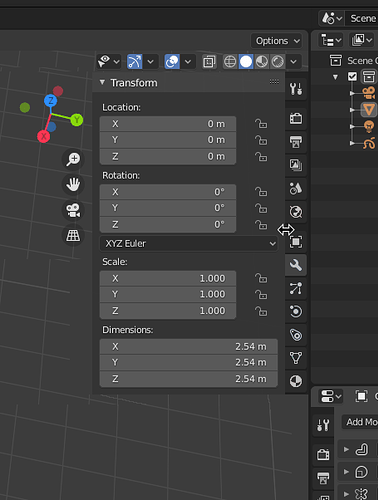Open the Particles properties tab
378x500 pixels.
point(296,288)
